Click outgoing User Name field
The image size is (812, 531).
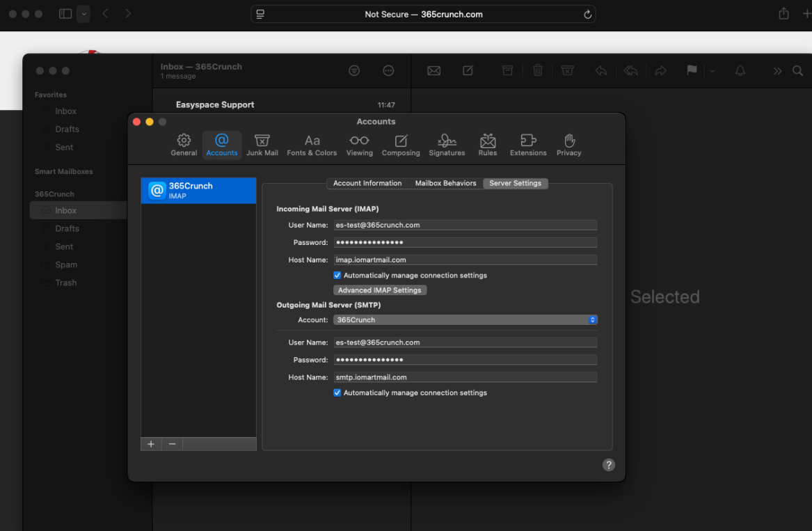pos(465,342)
